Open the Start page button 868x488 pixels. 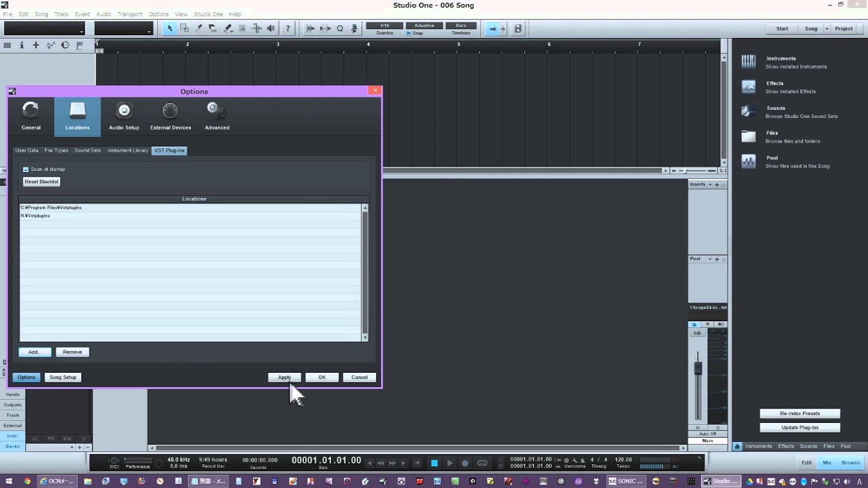point(782,28)
